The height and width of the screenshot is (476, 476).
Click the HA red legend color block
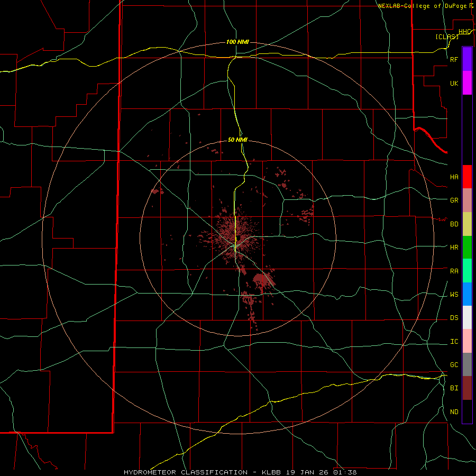point(467,177)
